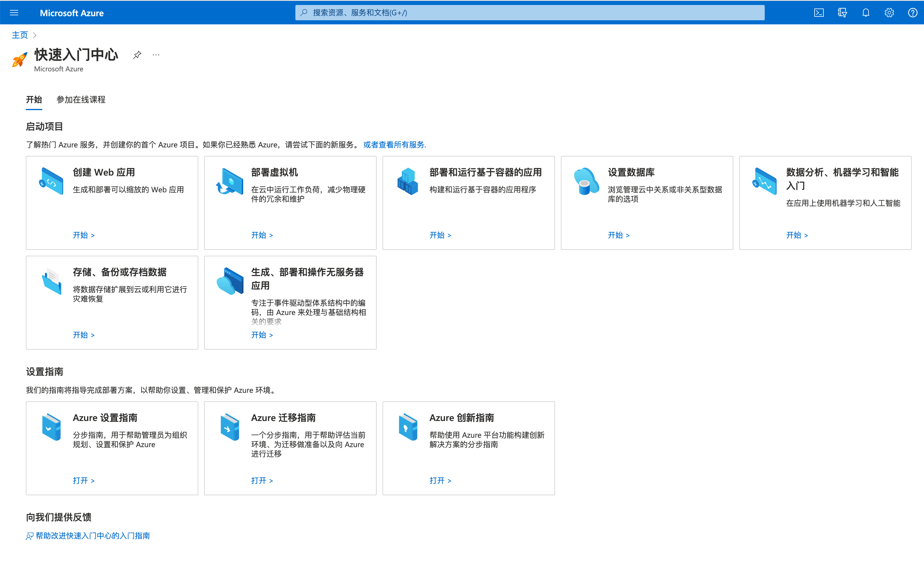Open the more options ellipsis beside the title
Image resolution: width=924 pixels, height=576 pixels.
[x=156, y=55]
